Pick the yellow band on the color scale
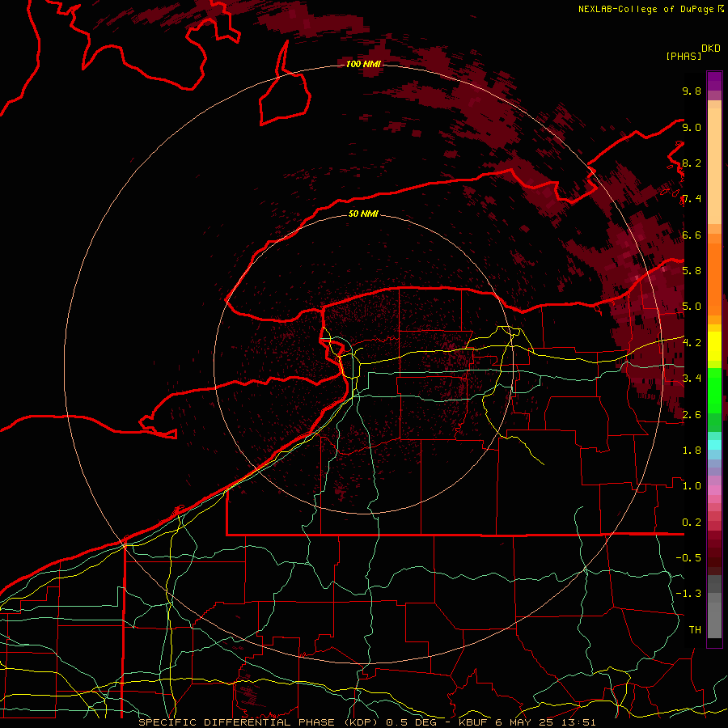728x728 pixels. point(714,346)
